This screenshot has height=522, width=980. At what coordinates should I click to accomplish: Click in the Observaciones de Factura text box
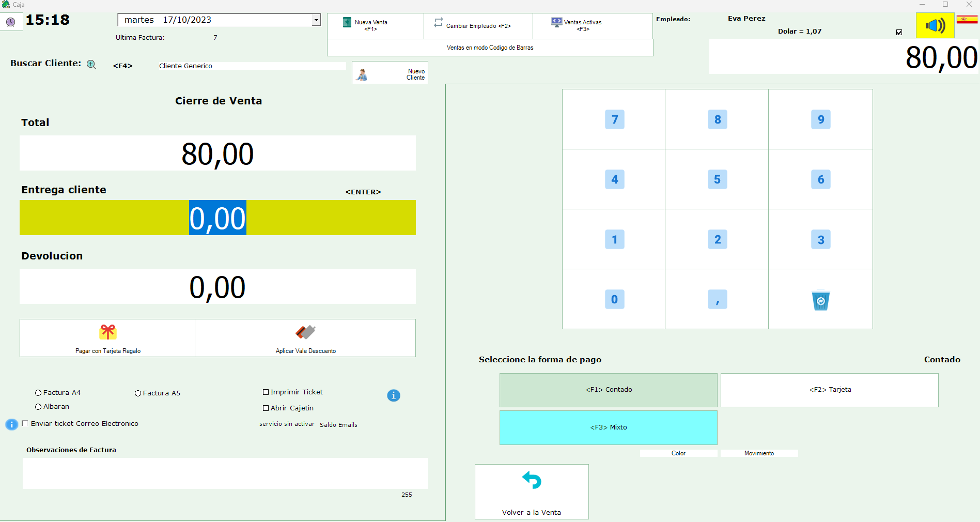(x=225, y=473)
